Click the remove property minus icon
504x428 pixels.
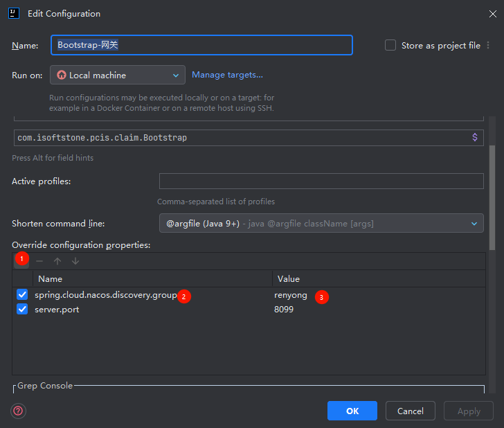(x=39, y=261)
